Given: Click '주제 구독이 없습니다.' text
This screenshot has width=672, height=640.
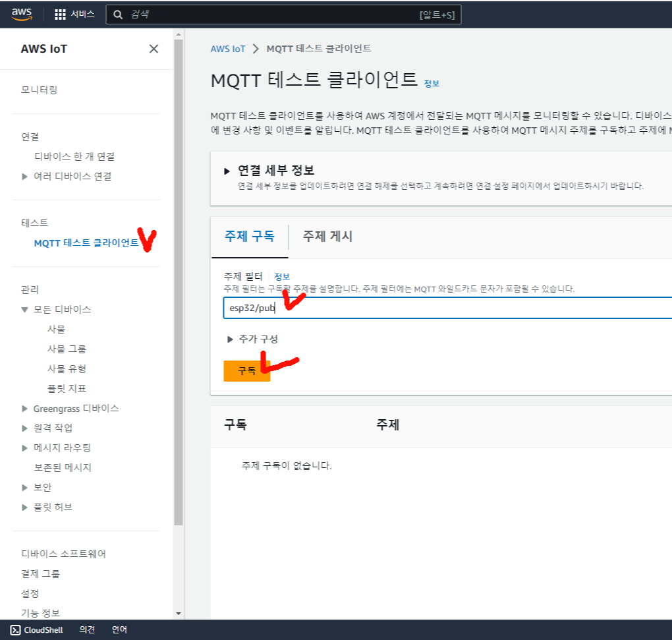Looking at the screenshot, I should click(287, 465).
